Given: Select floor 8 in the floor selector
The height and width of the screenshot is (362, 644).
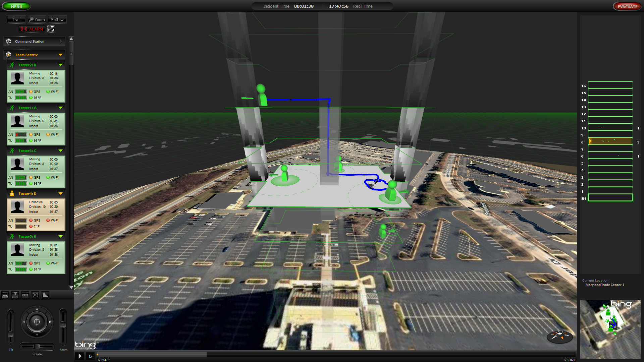Looking at the screenshot, I should [610, 141].
